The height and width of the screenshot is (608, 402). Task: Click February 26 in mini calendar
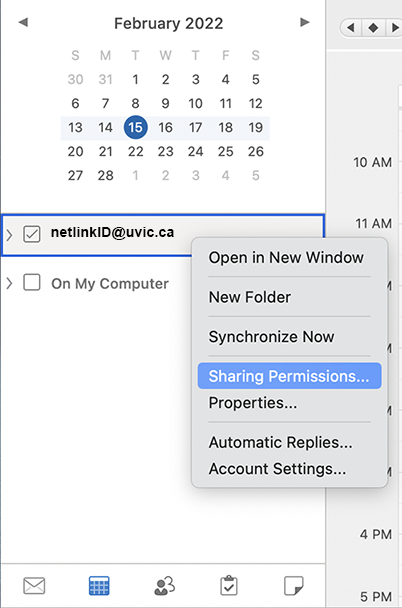click(x=255, y=151)
